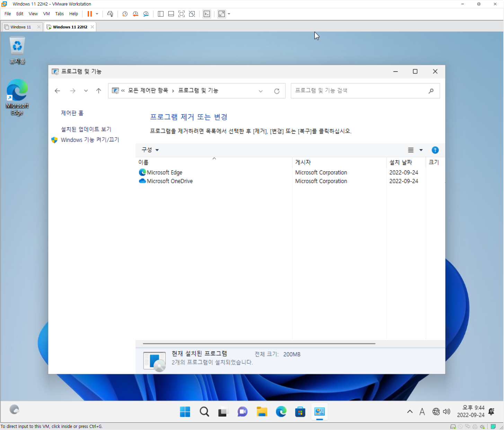Open the Tabs menu
The image size is (504, 430).
pos(60,14)
